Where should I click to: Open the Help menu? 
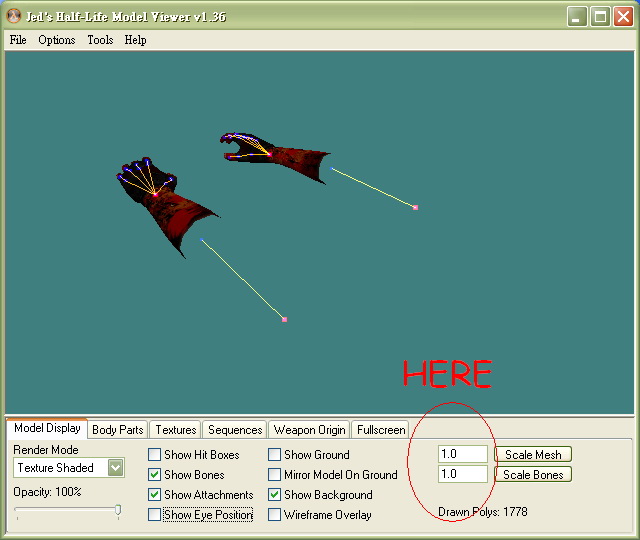[136, 40]
